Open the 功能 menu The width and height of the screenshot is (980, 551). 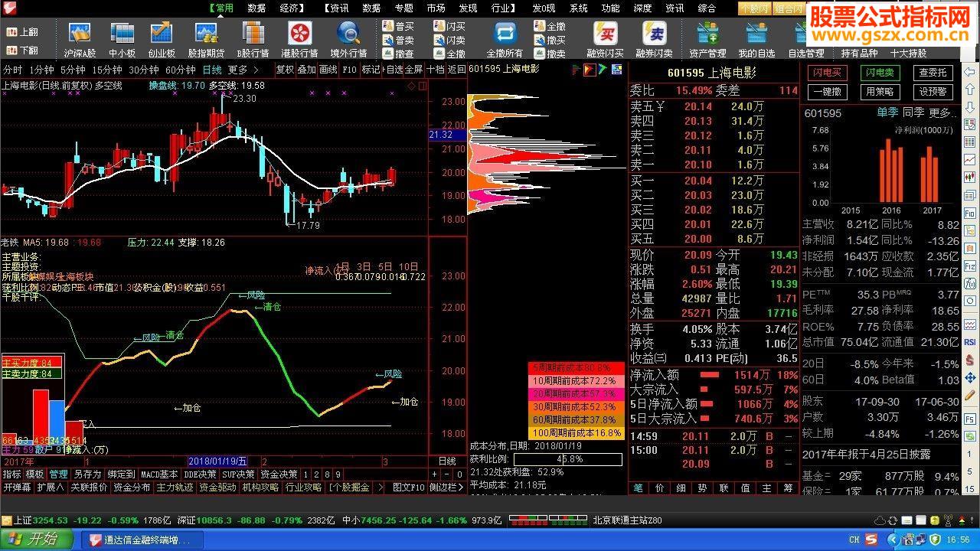click(610, 8)
